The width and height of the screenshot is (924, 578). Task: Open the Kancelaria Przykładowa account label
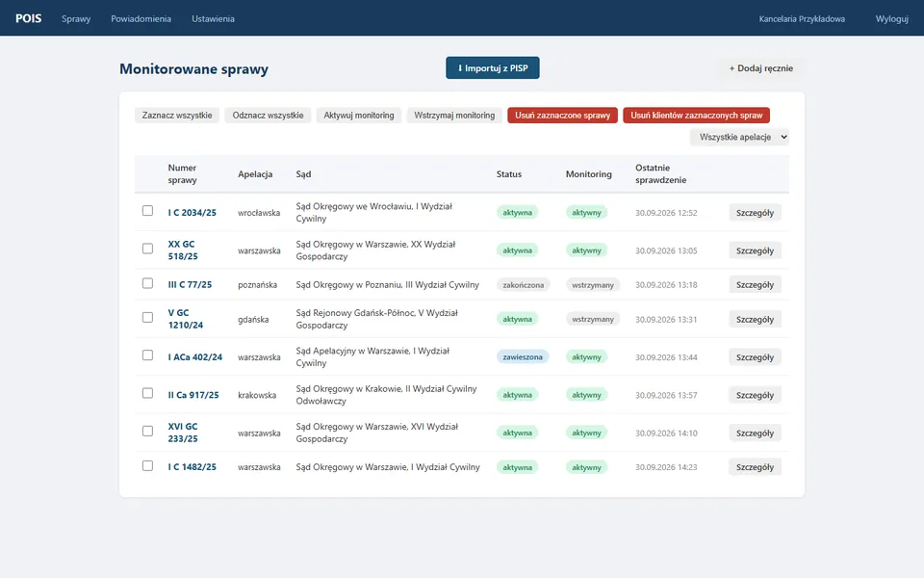click(x=802, y=19)
